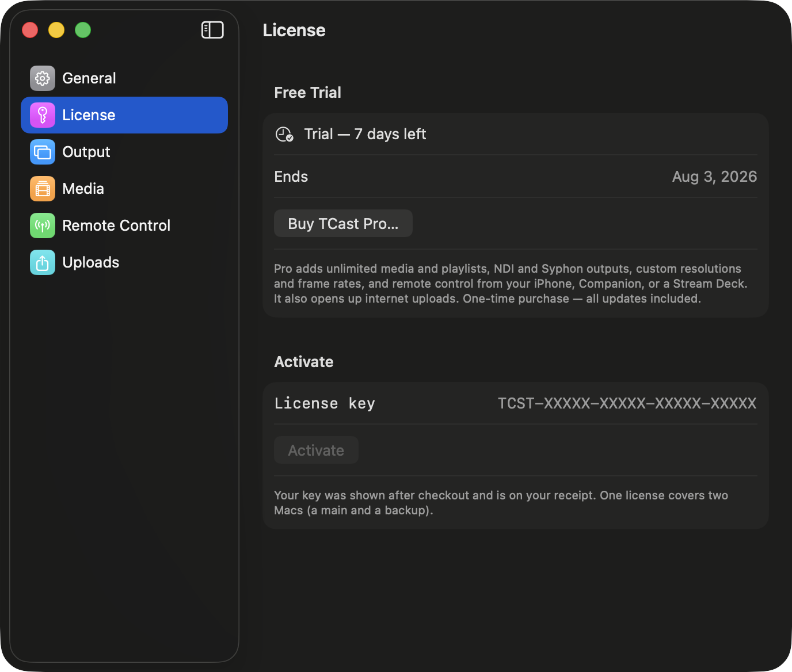The image size is (792, 672).
Task: Open the General settings pane
Action: (124, 78)
